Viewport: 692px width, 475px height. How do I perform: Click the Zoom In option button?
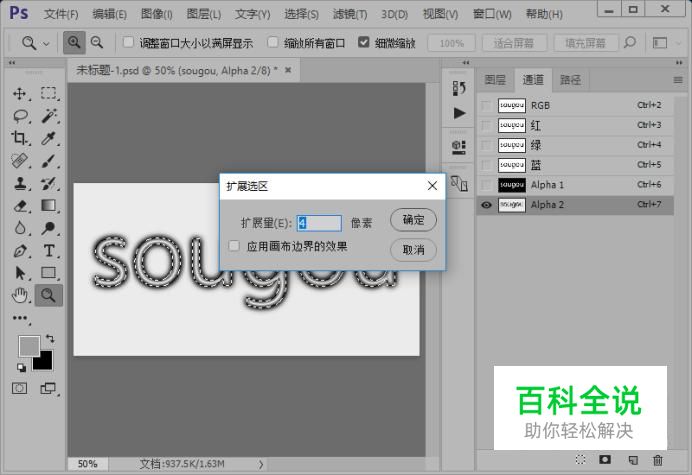tap(74, 42)
